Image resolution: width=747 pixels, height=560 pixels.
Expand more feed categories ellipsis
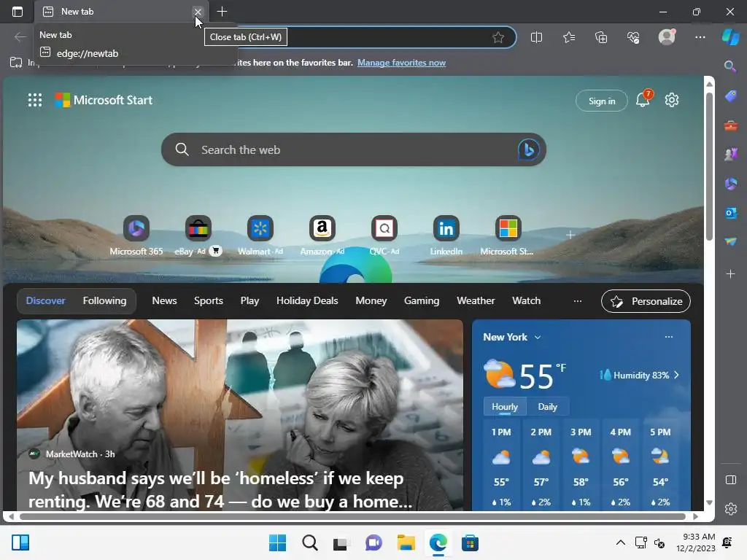578,301
